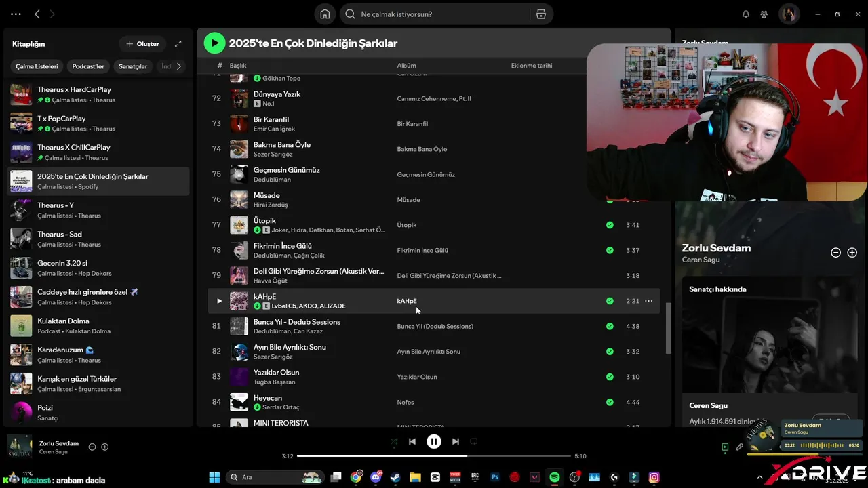This screenshot has height=488, width=868.
Task: Toggle saved checkmark on Fikrimin İnce Gülü
Action: (x=610, y=250)
